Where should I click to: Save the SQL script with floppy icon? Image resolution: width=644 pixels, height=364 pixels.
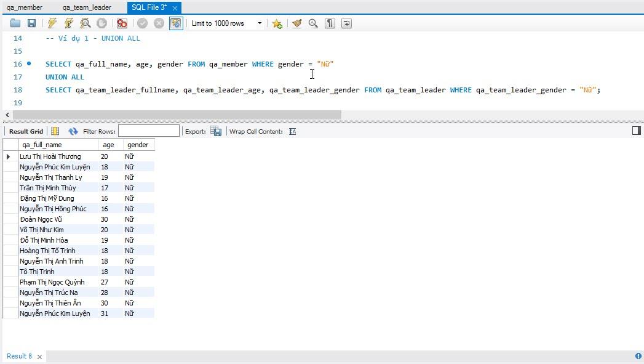(x=31, y=23)
